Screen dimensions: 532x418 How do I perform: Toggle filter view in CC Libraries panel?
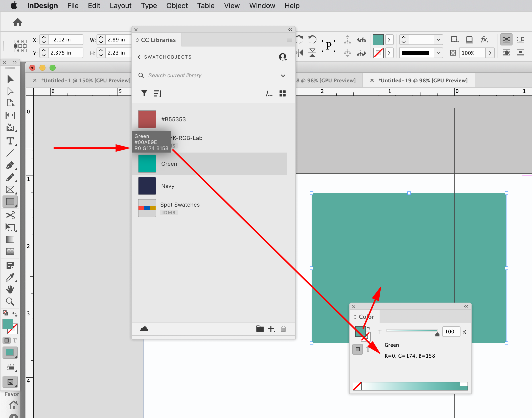(x=144, y=93)
